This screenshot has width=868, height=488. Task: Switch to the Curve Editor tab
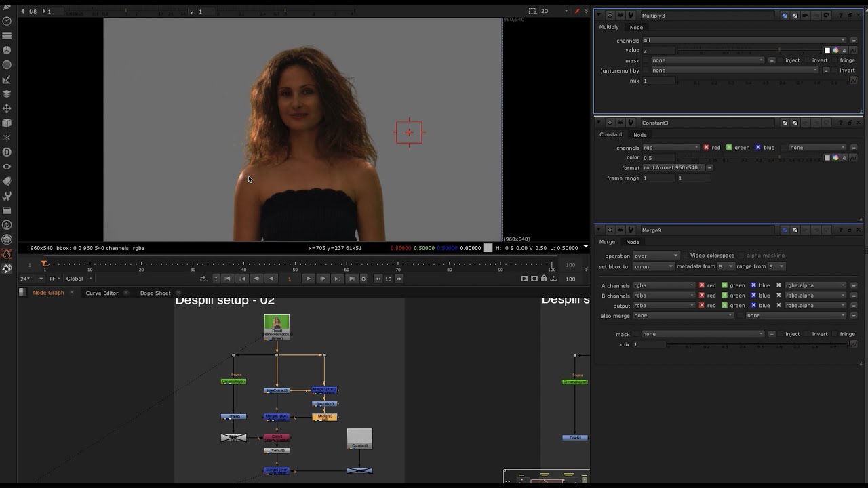102,293
